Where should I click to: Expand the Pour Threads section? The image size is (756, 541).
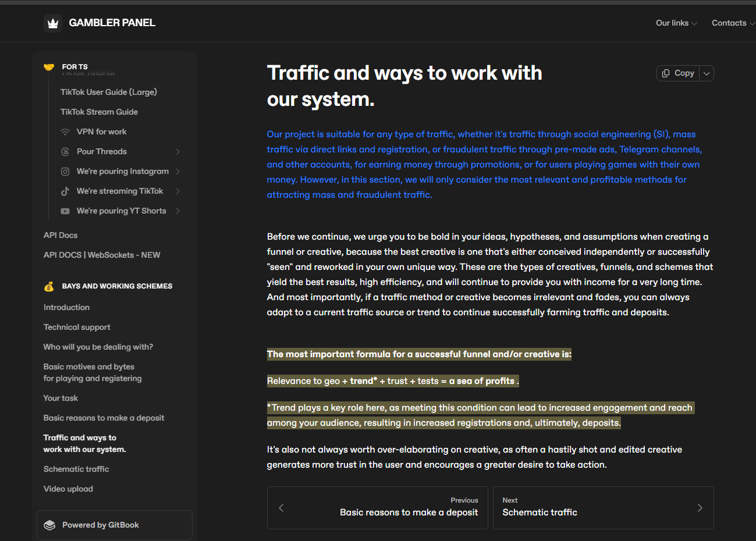tap(178, 152)
